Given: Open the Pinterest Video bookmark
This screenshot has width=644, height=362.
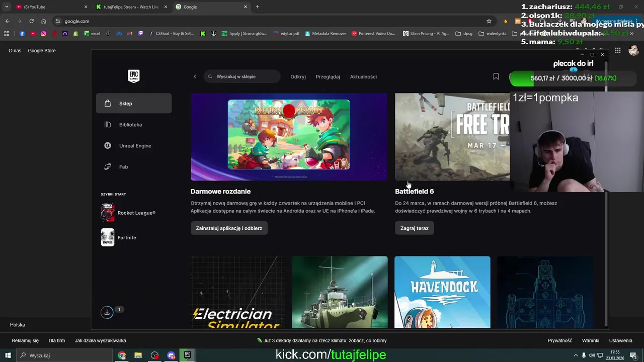Looking at the screenshot, I should [x=373, y=34].
